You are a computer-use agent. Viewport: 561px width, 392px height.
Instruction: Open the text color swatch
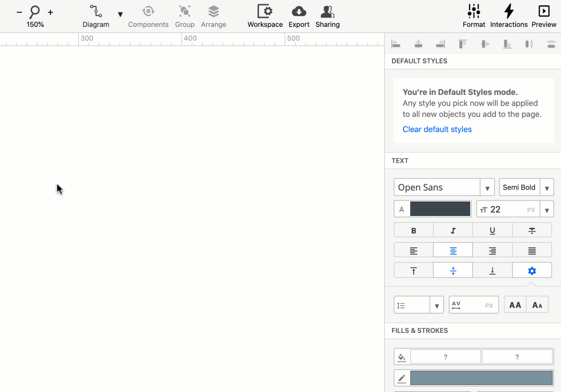pyautogui.click(x=440, y=208)
